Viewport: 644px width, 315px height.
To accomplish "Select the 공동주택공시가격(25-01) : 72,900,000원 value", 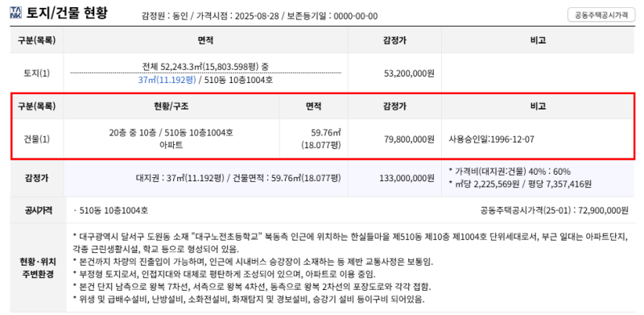I will [554, 210].
